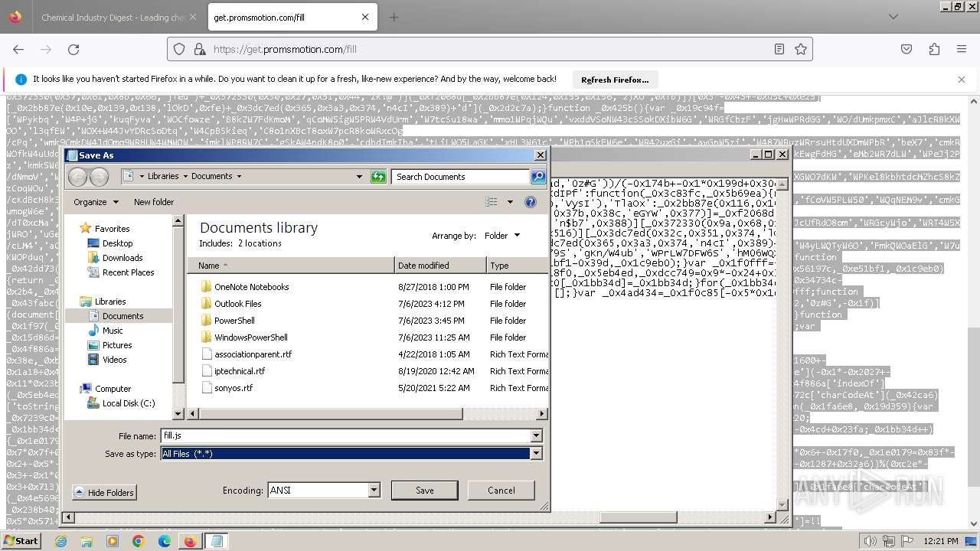Viewport: 980px width, 551px height.
Task: Open Google Chrome from the taskbar
Action: pyautogui.click(x=138, y=541)
